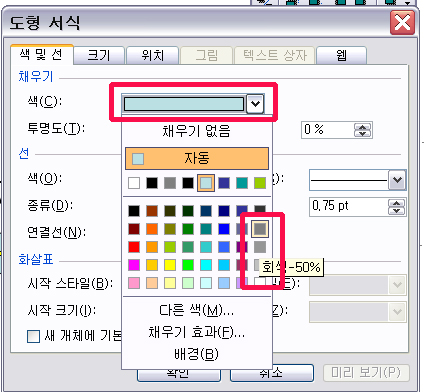Decrease transparency with the down spinner arrow

point(362,134)
